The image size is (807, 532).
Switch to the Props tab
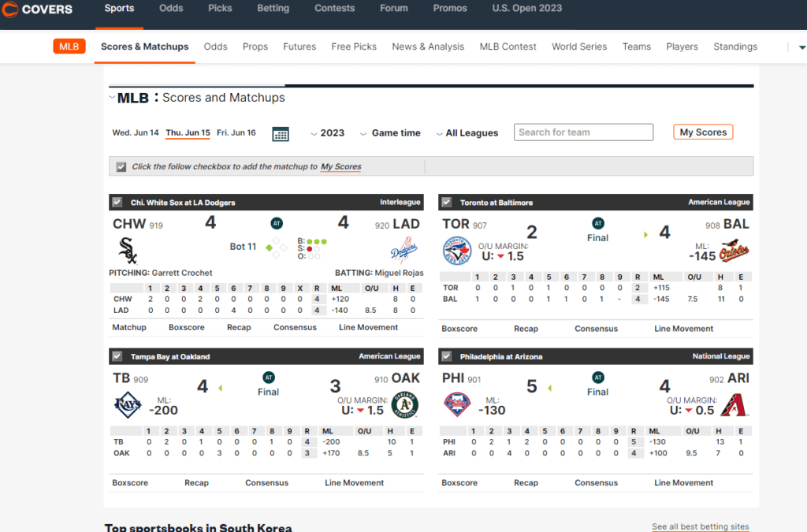click(x=255, y=47)
